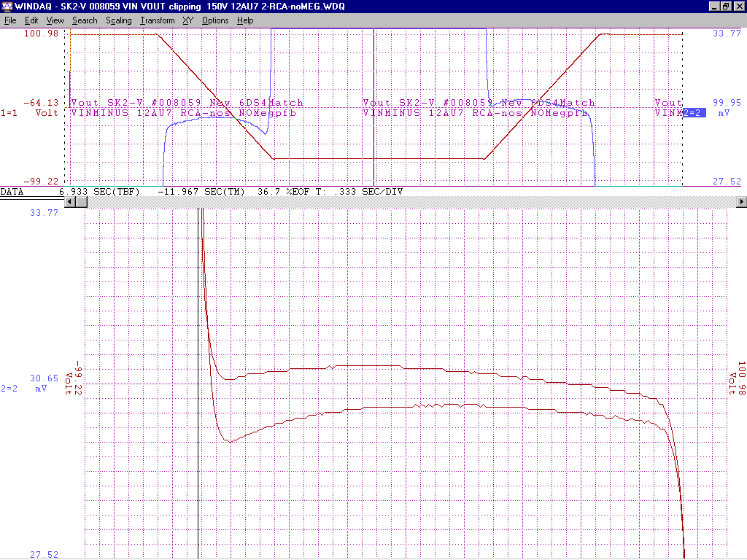Restore down the WinDaq window
The width and height of the screenshot is (747, 560).
pos(726,7)
